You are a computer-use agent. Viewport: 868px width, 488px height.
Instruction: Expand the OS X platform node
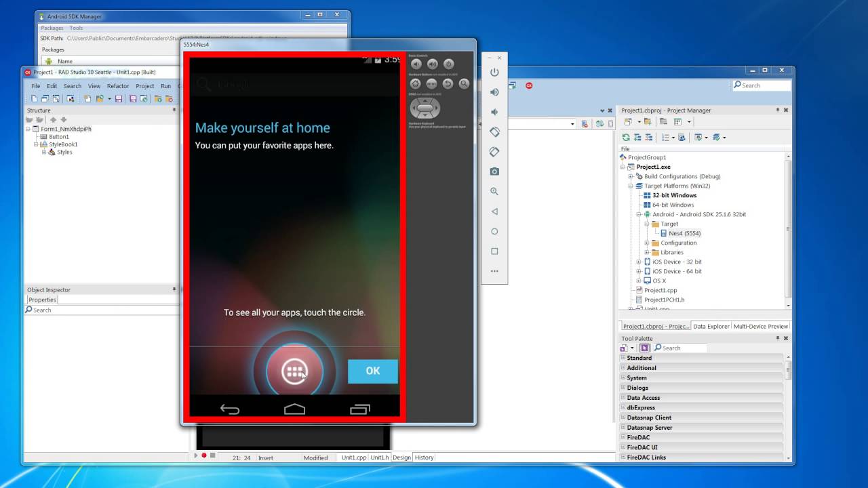639,281
